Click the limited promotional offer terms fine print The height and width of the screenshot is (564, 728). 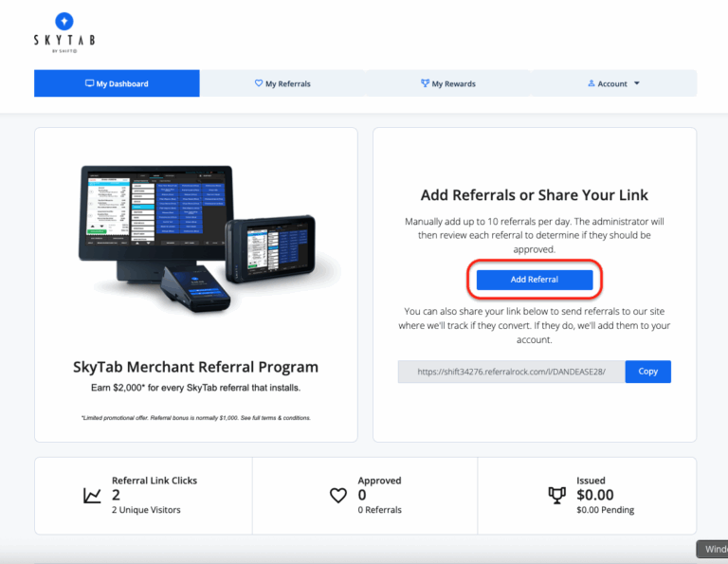[195, 418]
